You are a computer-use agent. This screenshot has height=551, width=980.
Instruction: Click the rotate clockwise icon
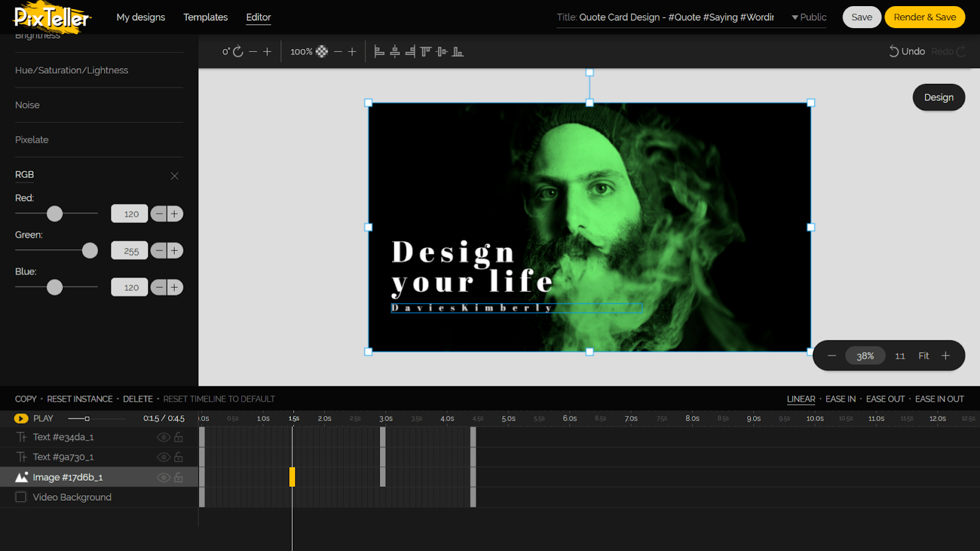pyautogui.click(x=238, y=52)
